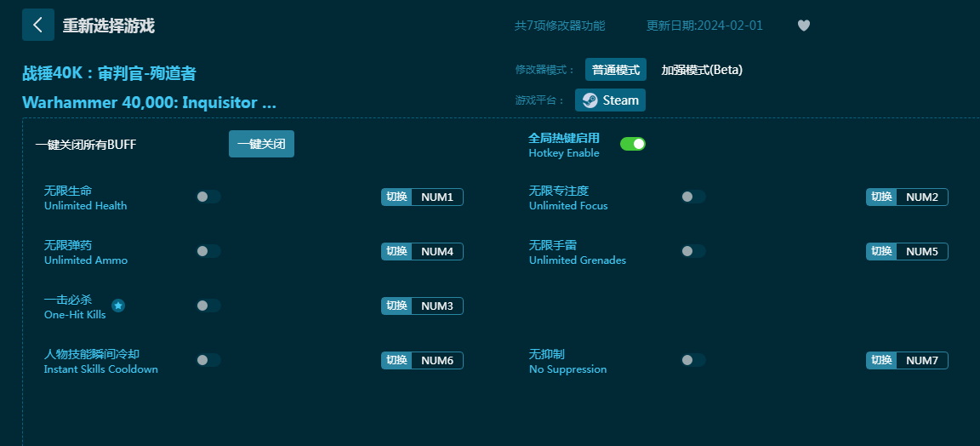Click the Unlimited Ammo label
Screen dimensions: 980x446
[x=86, y=260]
